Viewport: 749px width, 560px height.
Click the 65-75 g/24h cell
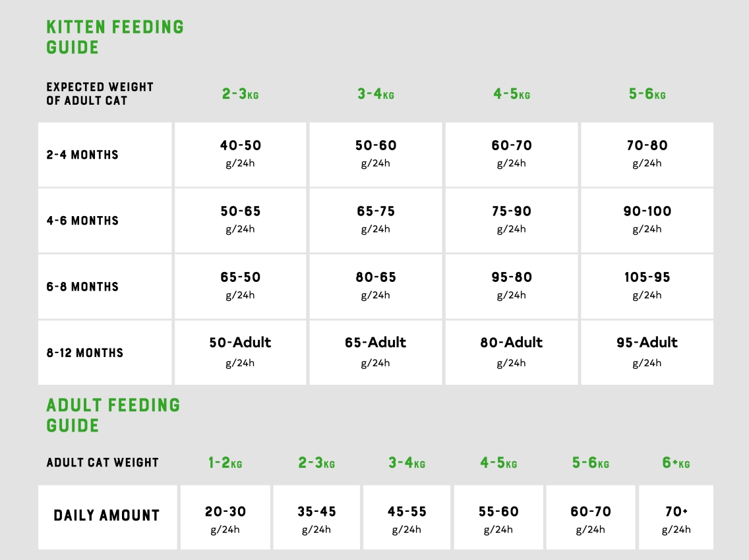375,219
